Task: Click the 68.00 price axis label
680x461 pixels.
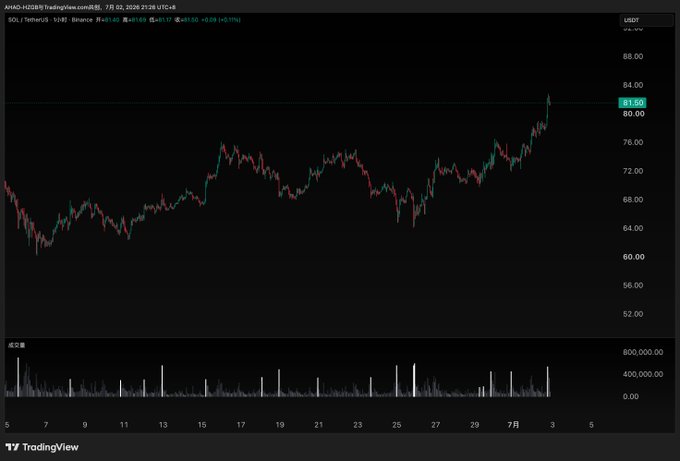Action: pyautogui.click(x=633, y=199)
